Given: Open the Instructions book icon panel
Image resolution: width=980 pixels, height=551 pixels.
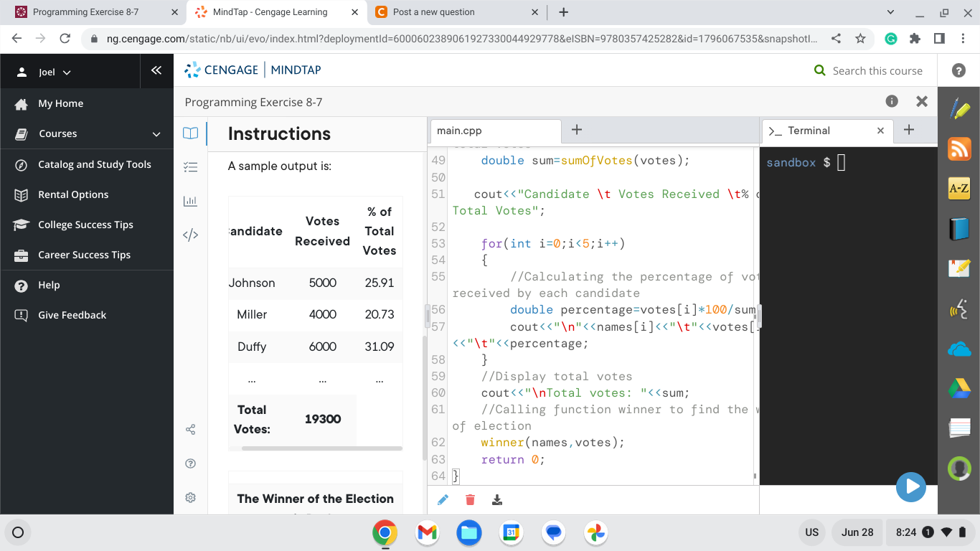Looking at the screenshot, I should tap(190, 133).
